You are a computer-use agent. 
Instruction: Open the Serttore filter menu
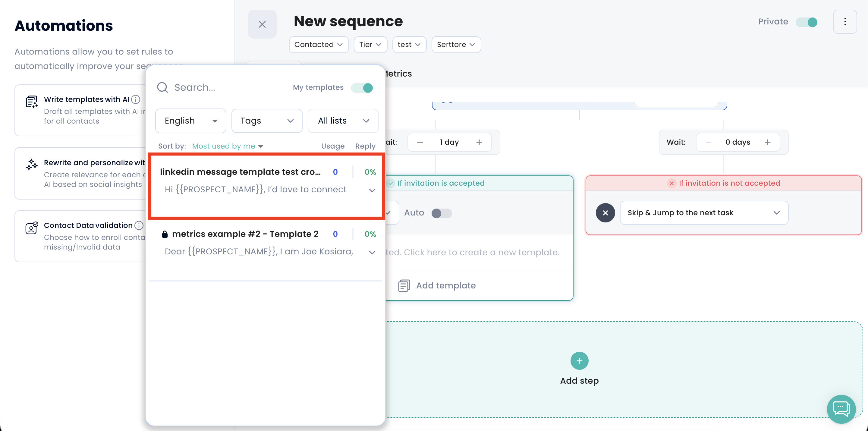pyautogui.click(x=456, y=45)
